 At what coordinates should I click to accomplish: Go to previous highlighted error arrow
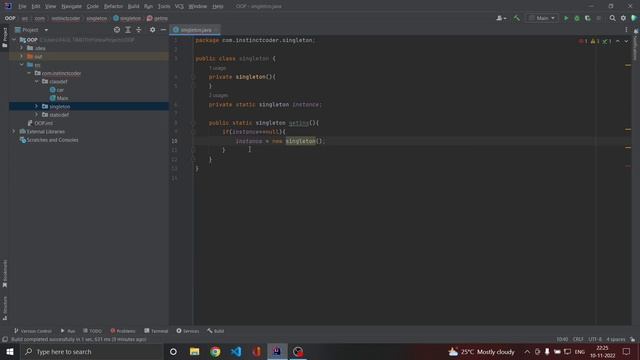pyautogui.click(x=618, y=41)
